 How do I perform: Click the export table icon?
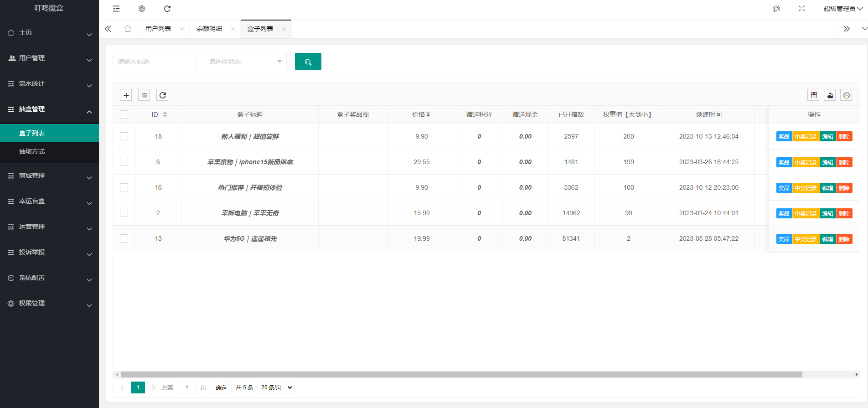tap(830, 95)
